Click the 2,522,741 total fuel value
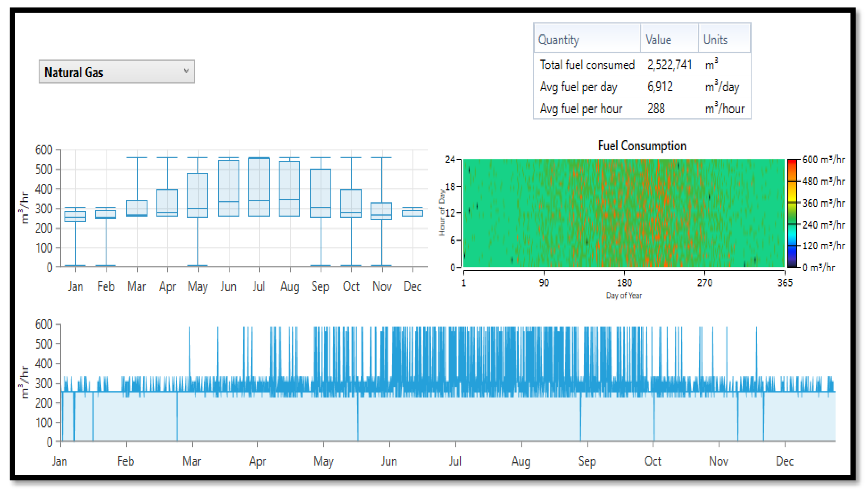The width and height of the screenshot is (868, 495). tap(669, 65)
